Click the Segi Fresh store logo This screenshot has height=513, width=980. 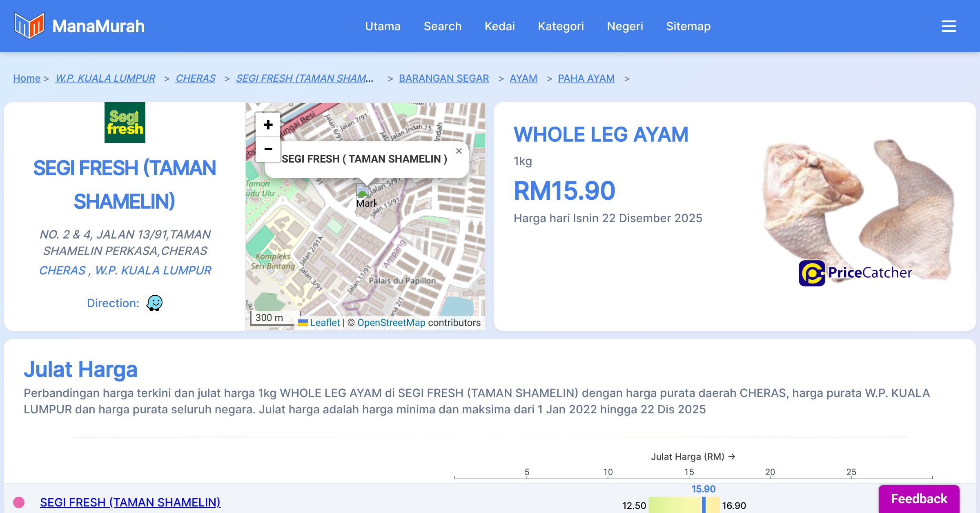pyautogui.click(x=125, y=123)
